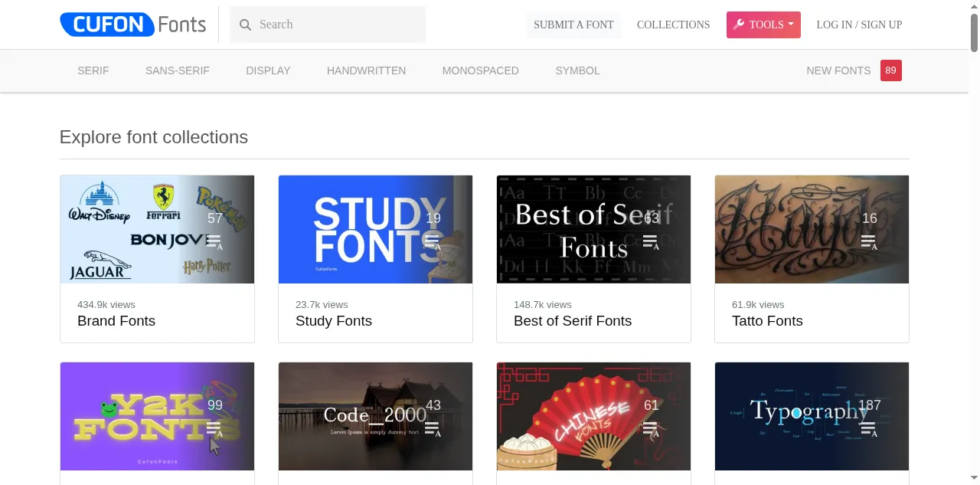Image resolution: width=980 pixels, height=485 pixels.
Task: Click the font list icon on Code_2000 card
Action: tap(433, 429)
